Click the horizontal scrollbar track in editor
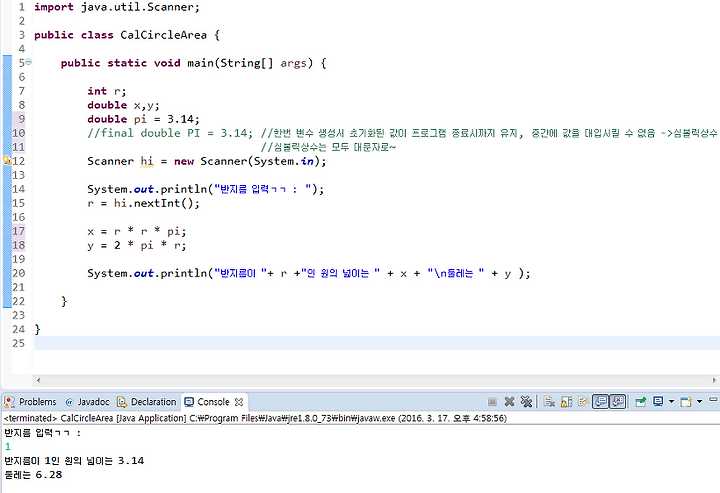The height and width of the screenshot is (493, 720). pyautogui.click(x=376, y=380)
